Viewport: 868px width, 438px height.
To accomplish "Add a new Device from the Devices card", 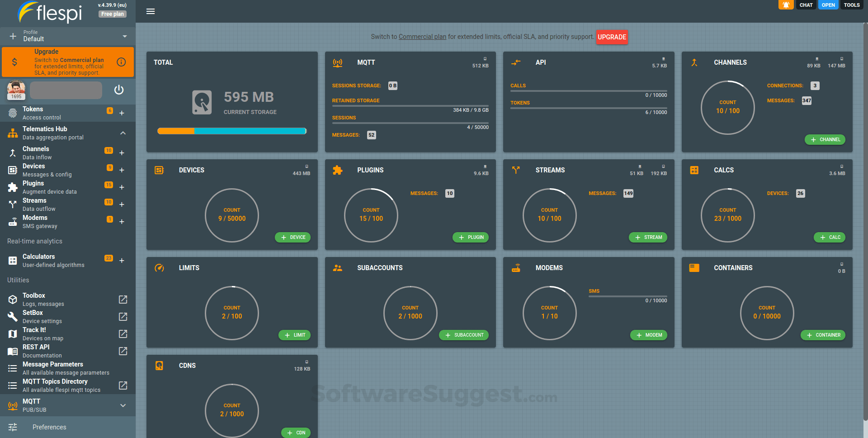I will 292,237.
